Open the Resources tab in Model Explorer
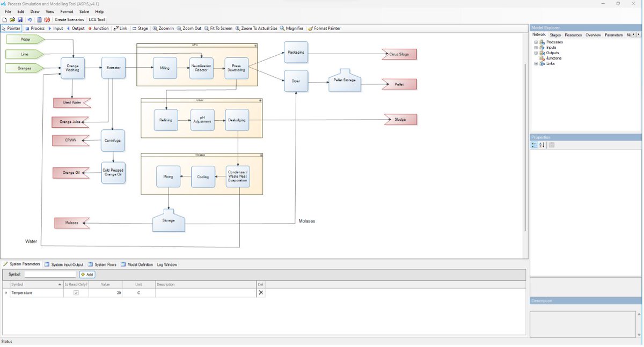Screen dimensions: 644x347 tap(573, 35)
